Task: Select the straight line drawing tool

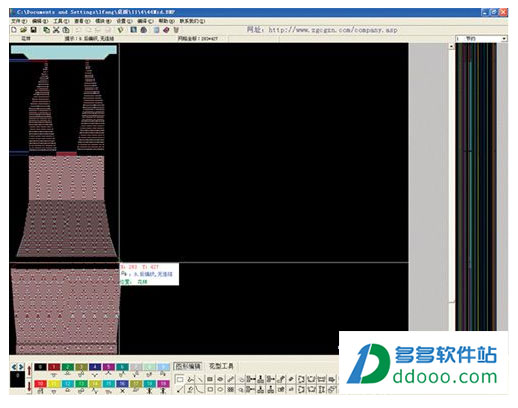Action: coord(200,379)
